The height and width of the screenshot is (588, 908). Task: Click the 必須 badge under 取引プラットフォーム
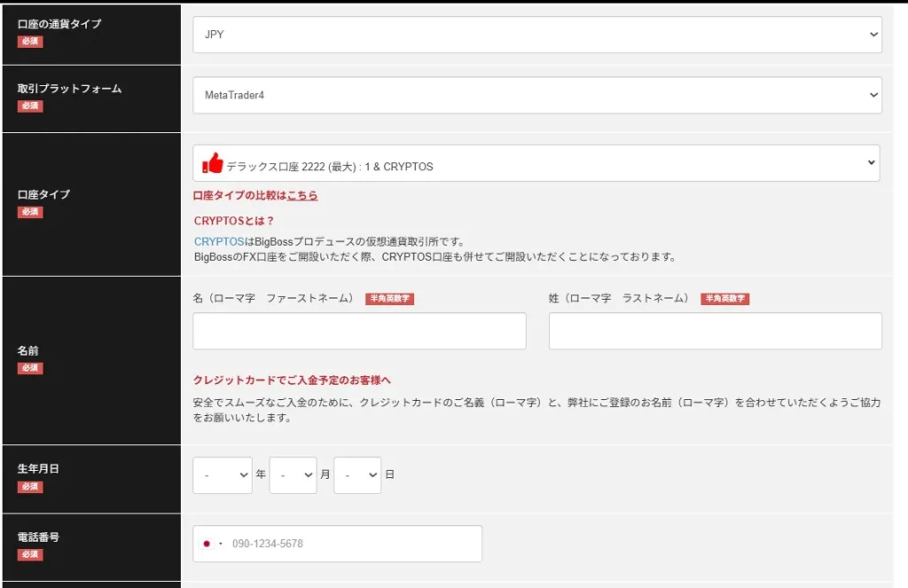(x=30, y=106)
